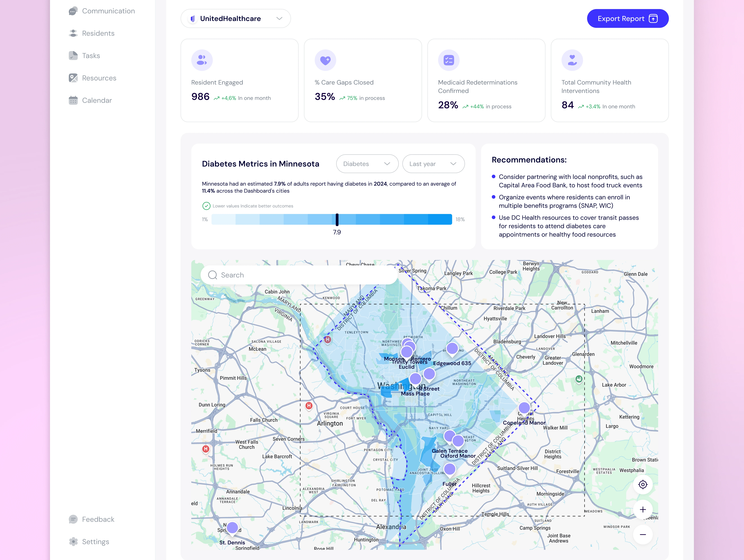The height and width of the screenshot is (560, 744).
Task: Click the Community Health Interventions hand-heart icon
Action: coord(572,60)
